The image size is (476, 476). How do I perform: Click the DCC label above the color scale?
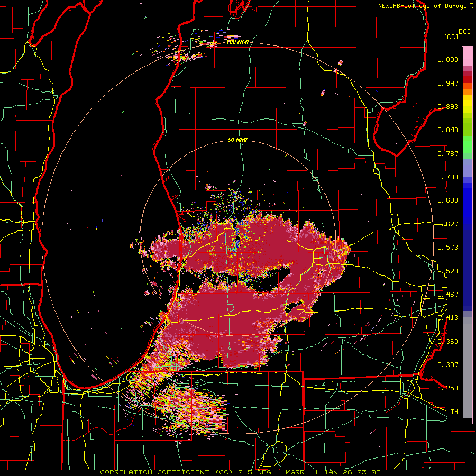coord(464,32)
